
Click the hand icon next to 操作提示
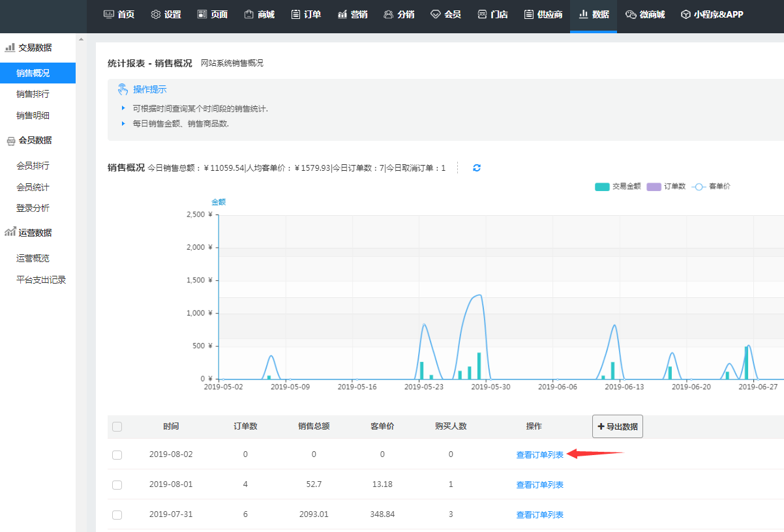123,89
